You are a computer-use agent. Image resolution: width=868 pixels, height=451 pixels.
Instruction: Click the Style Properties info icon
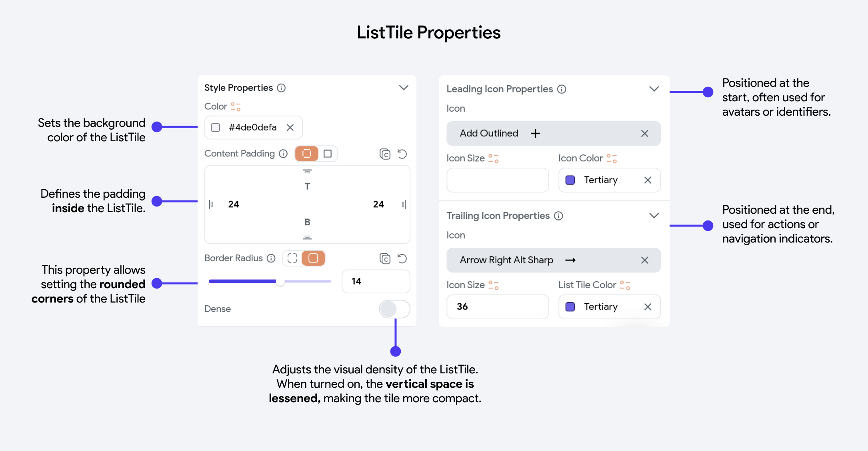click(281, 88)
